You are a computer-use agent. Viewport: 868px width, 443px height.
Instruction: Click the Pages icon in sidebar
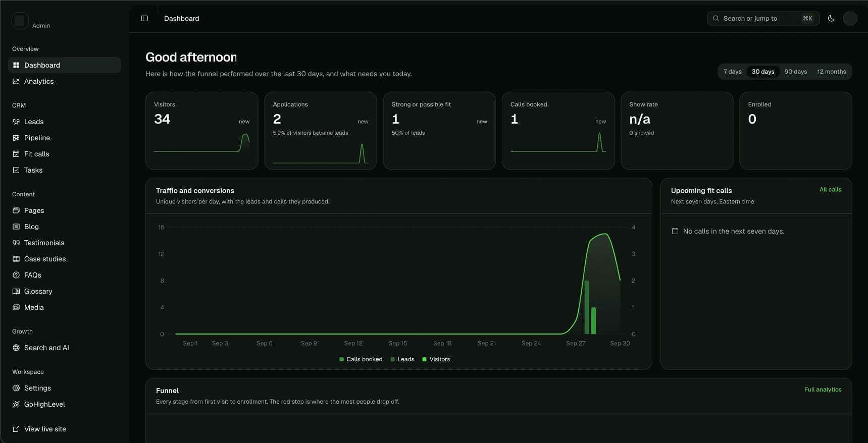click(x=16, y=210)
